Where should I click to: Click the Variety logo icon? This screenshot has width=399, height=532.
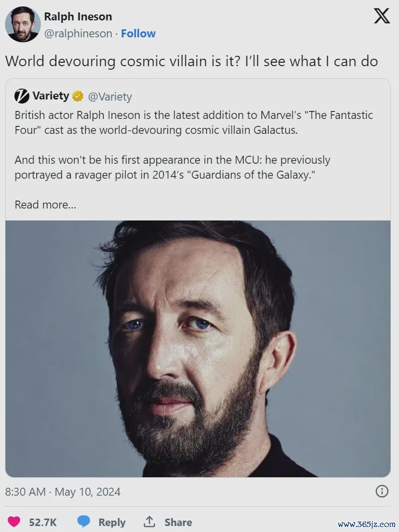click(x=22, y=96)
